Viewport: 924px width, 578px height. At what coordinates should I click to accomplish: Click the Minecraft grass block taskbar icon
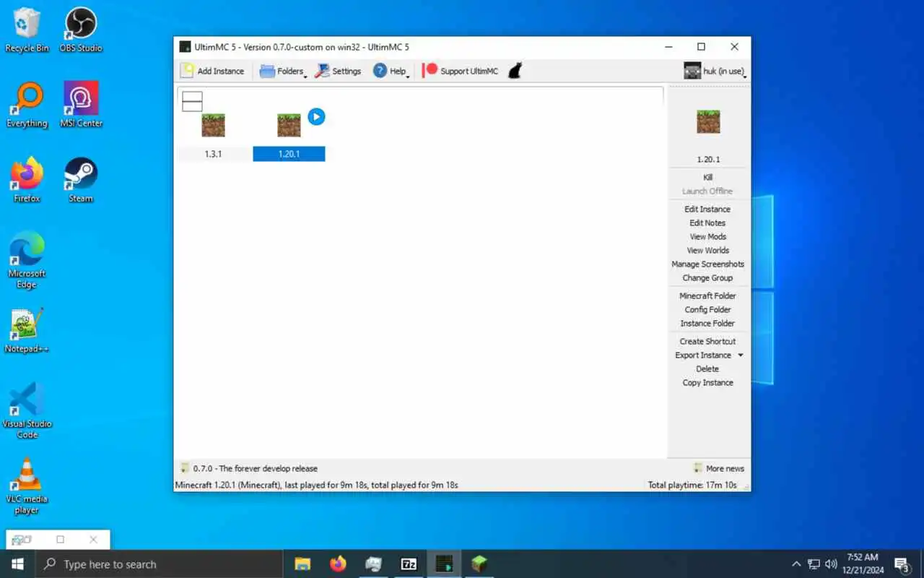[x=479, y=564]
